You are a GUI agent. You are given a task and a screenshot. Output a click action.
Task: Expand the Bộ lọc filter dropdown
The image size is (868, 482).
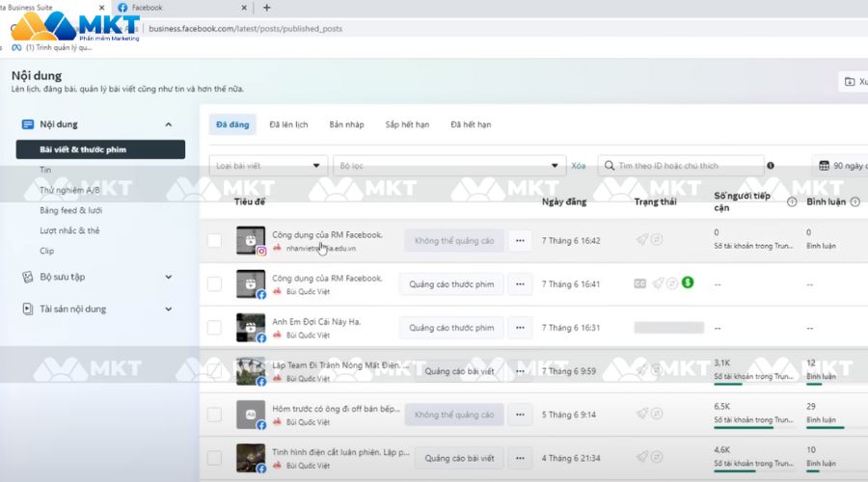[x=448, y=166]
